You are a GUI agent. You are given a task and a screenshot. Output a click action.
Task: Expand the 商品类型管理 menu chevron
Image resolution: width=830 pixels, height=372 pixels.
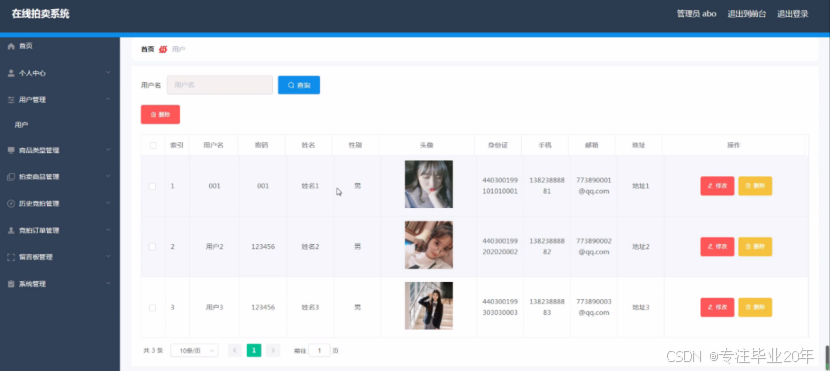(x=108, y=150)
